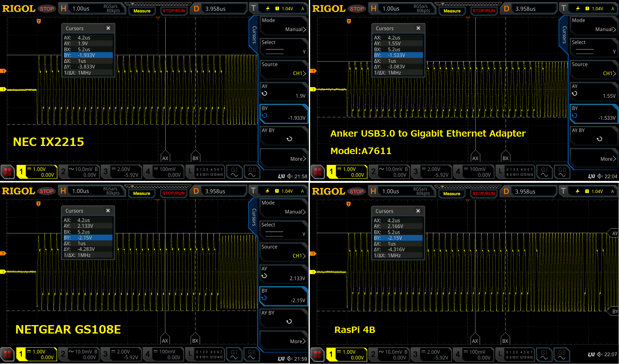Open Source CH1 selector in Anker panel
The image size is (619, 364).
pos(593,69)
